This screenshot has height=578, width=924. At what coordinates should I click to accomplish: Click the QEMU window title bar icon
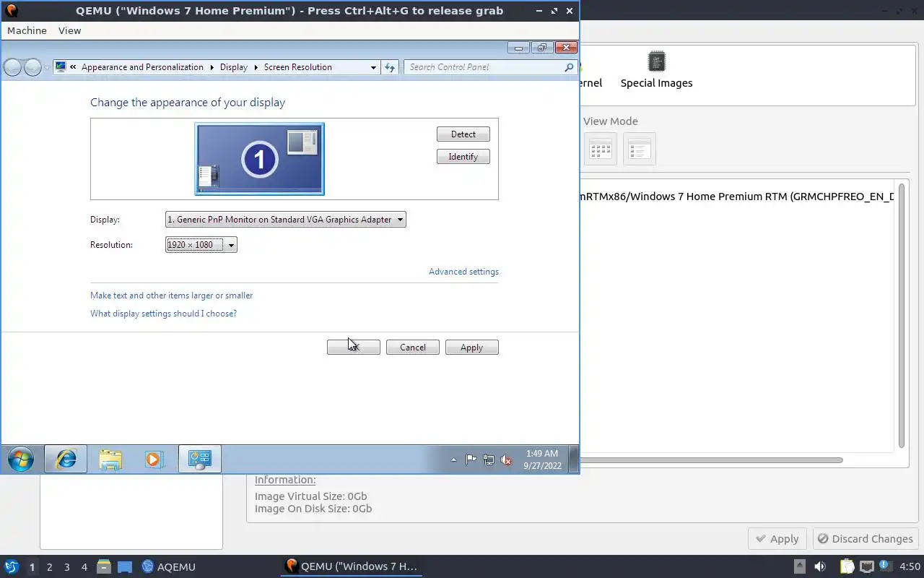point(12,11)
